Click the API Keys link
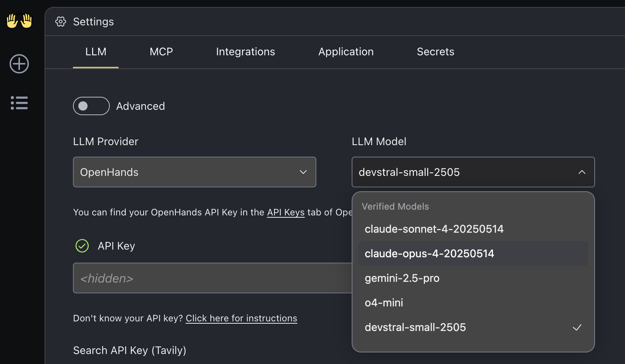 (x=286, y=212)
